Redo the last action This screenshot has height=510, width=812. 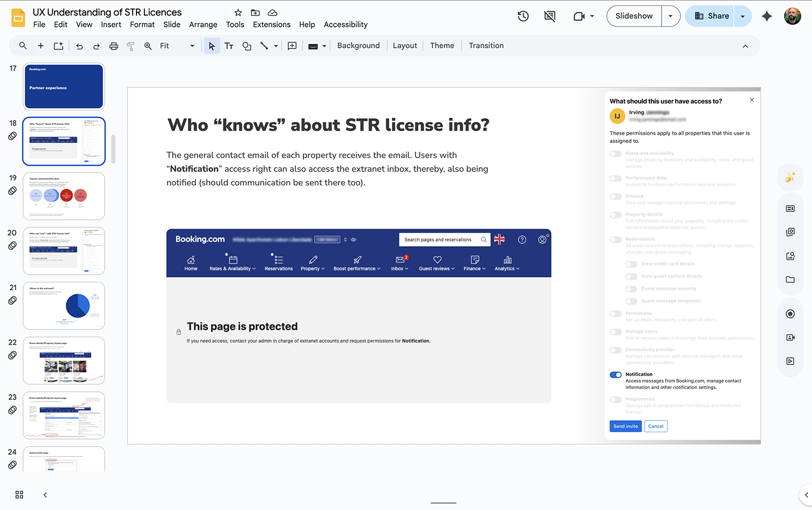[x=96, y=46]
